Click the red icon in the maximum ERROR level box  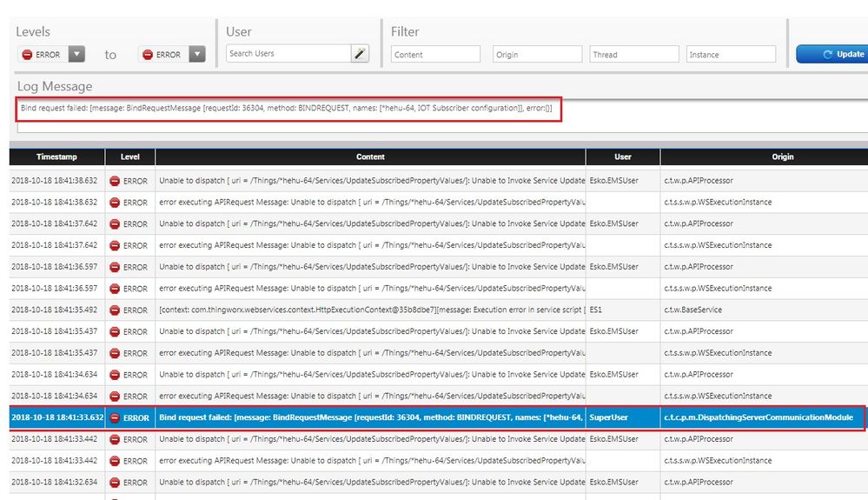147,54
